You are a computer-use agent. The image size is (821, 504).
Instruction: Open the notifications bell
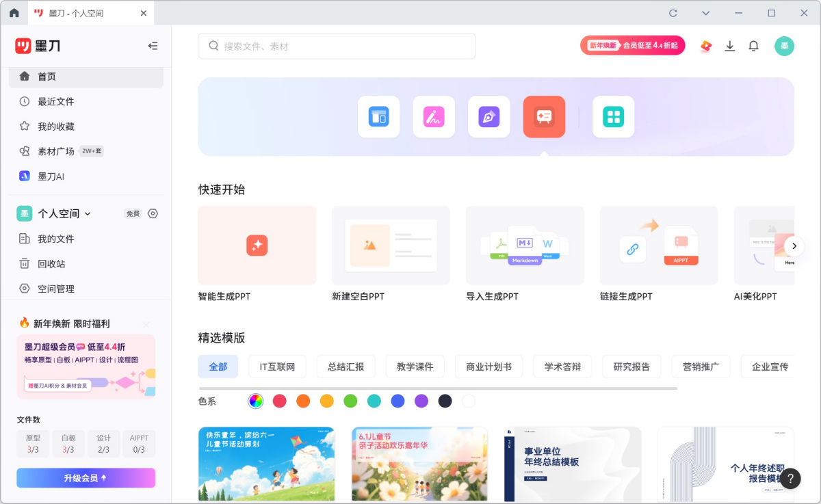tap(753, 46)
